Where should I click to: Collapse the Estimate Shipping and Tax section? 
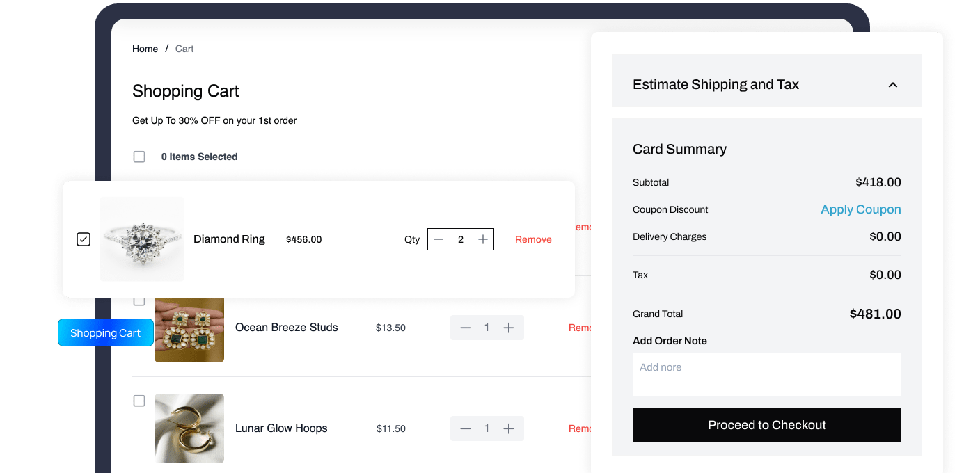pyautogui.click(x=893, y=85)
